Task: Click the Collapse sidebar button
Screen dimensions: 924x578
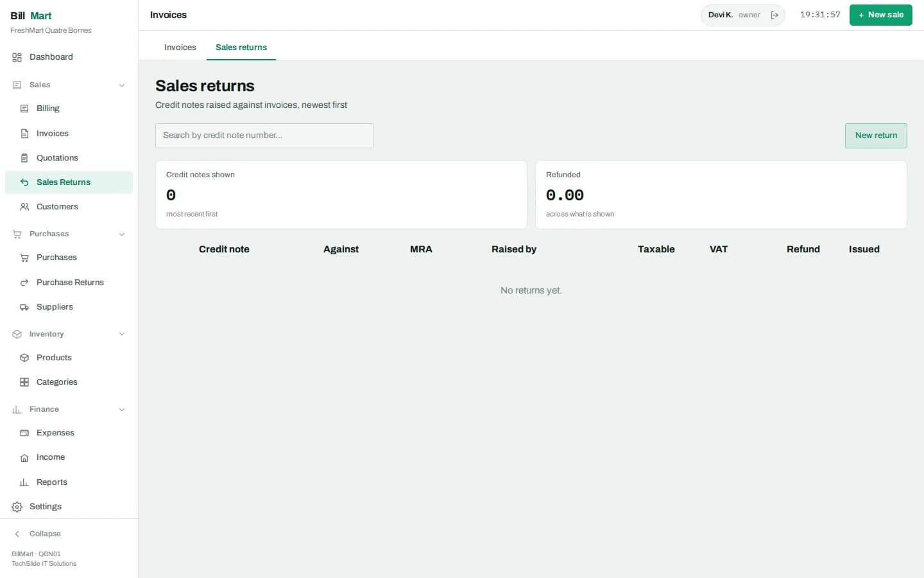Action: coord(69,534)
